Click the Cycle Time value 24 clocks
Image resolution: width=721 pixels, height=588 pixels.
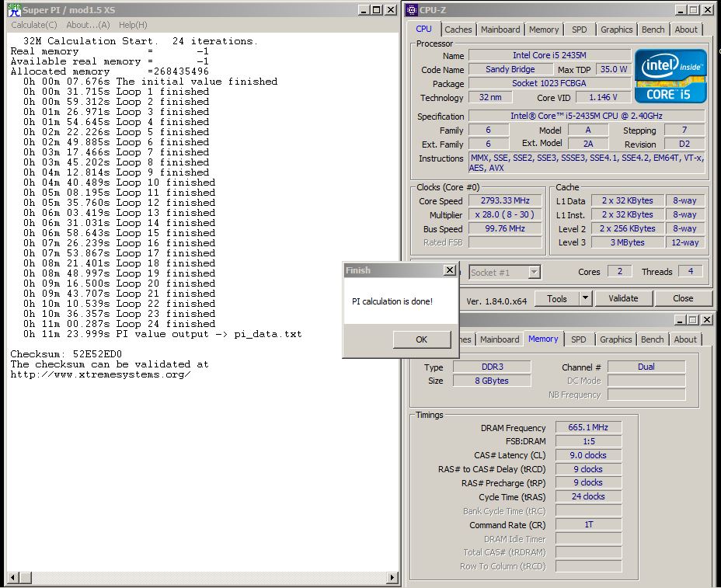pos(588,496)
